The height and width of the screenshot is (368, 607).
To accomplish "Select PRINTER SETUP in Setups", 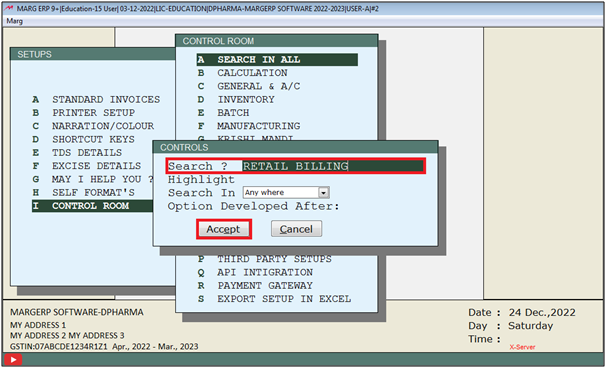I will click(93, 113).
